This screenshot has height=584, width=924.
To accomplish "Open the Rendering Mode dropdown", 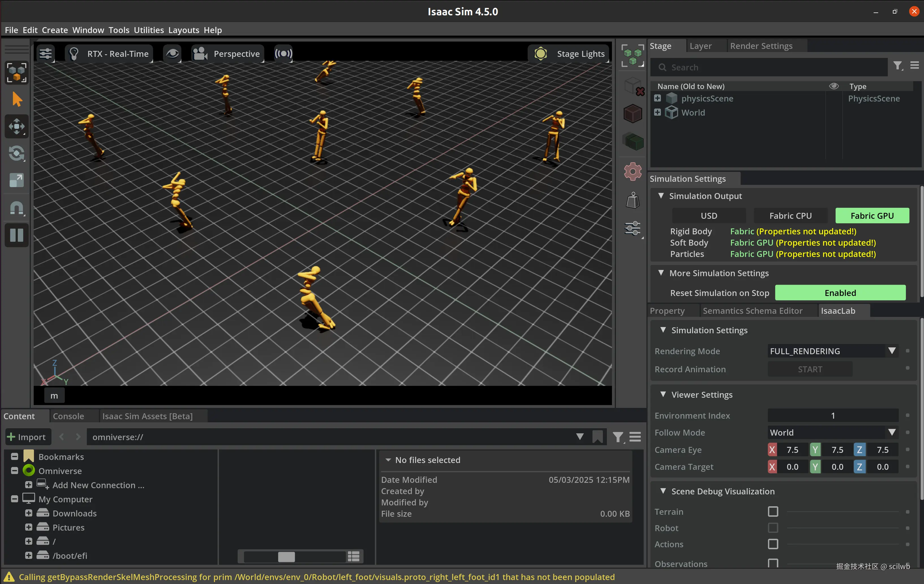I will point(832,351).
